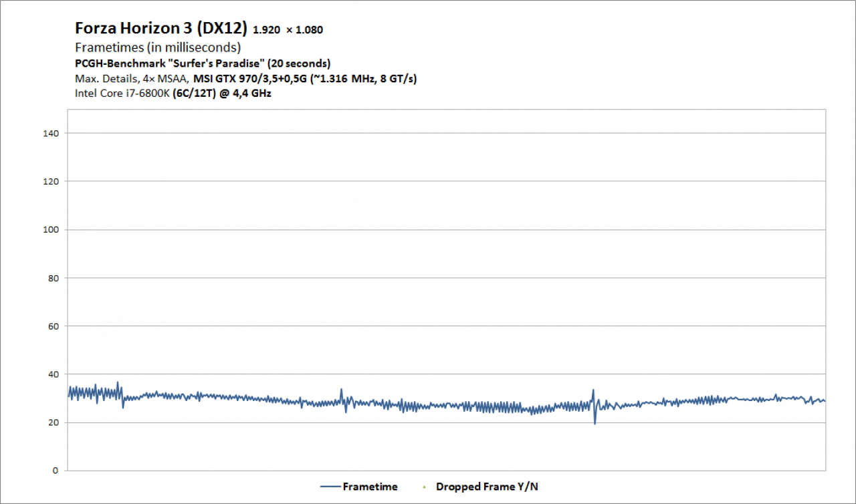Click the Dropped Frame Y/N legend entry

point(481,487)
